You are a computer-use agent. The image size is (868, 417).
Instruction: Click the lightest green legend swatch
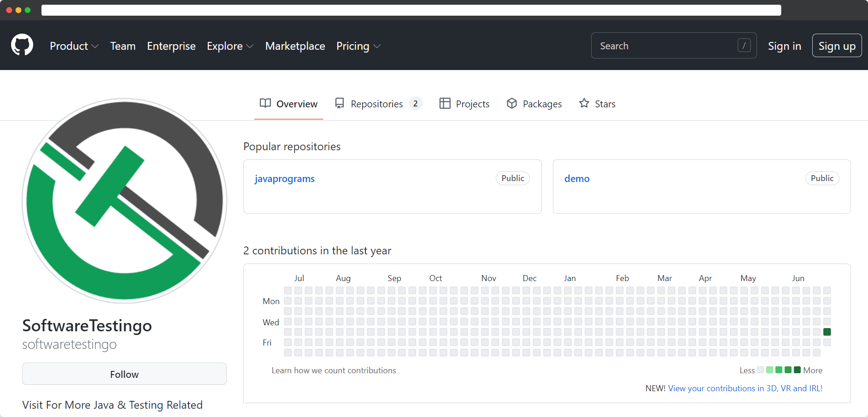click(x=769, y=370)
